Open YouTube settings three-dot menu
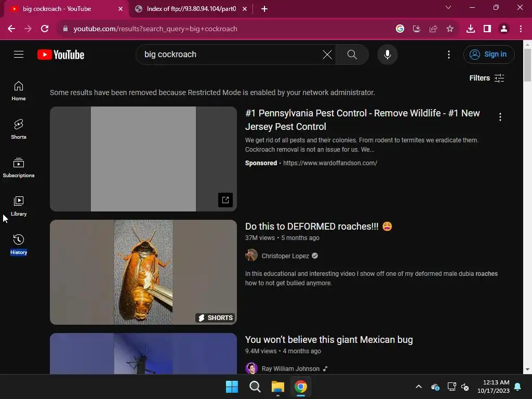The height and width of the screenshot is (399, 532). 448,54
